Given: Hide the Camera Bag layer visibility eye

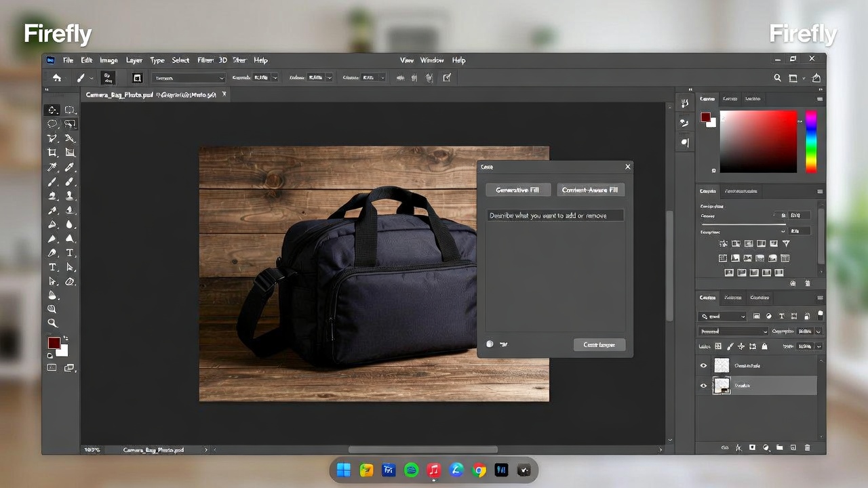Looking at the screenshot, I should 703,365.
